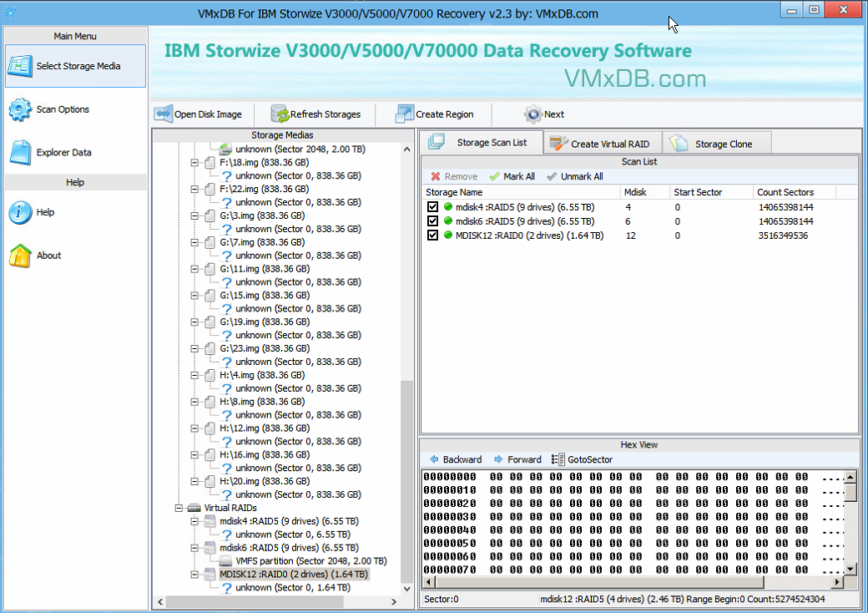Select MDISK12 :RAID0 (2 drives) tree row
Screen dimensions: 868x613
click(293, 575)
